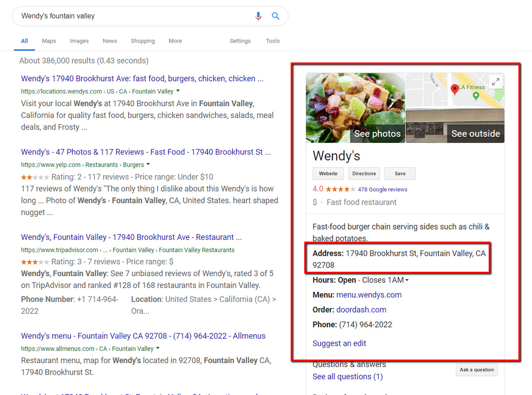The height and width of the screenshot is (395, 532).
Task: Open the Tools option
Action: [x=273, y=41]
